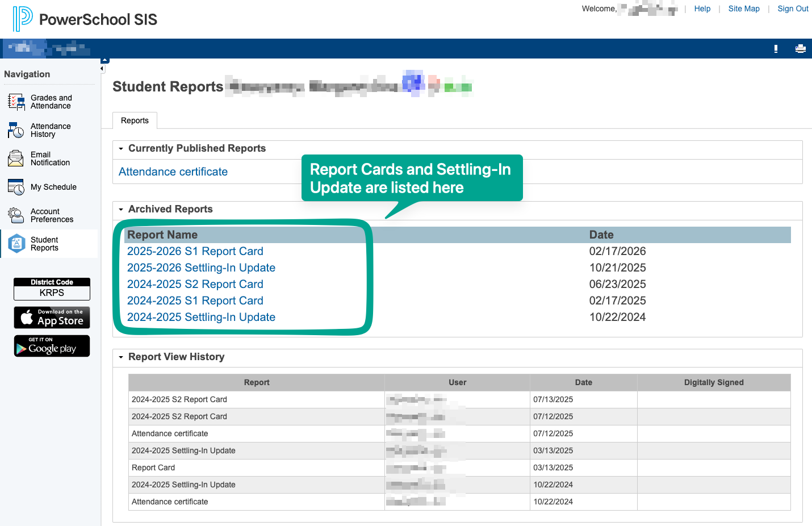Click the exclamation alert icon

point(776,49)
